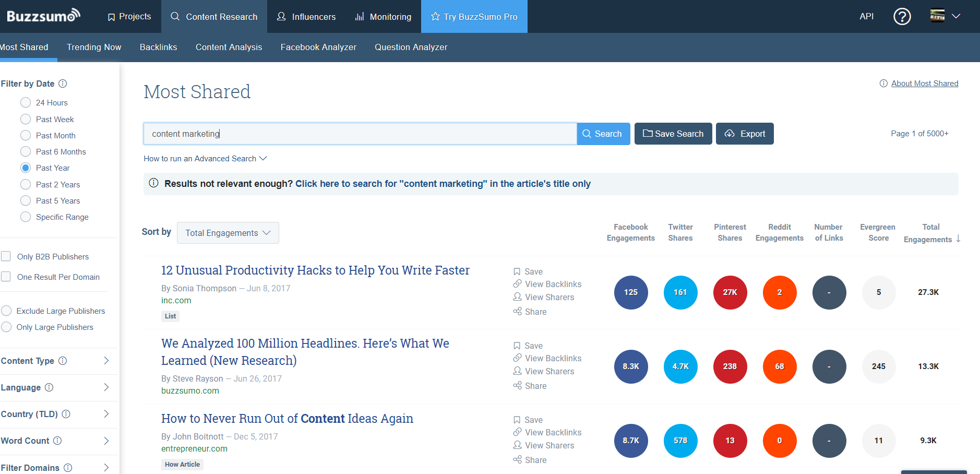The width and height of the screenshot is (980, 474).
Task: Select the Past Month date filter
Action: click(x=26, y=135)
